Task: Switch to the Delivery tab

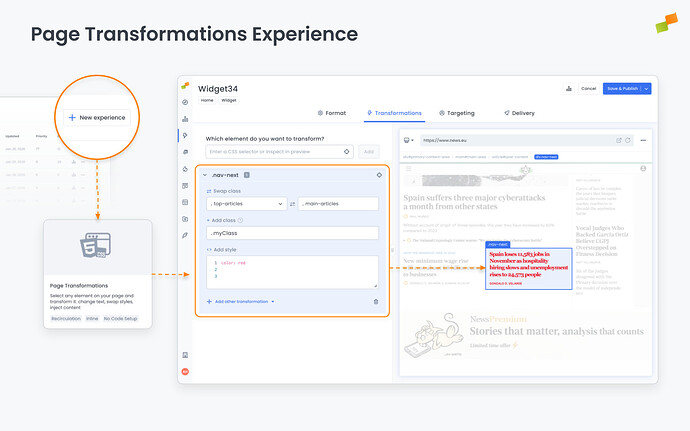Action: click(519, 113)
